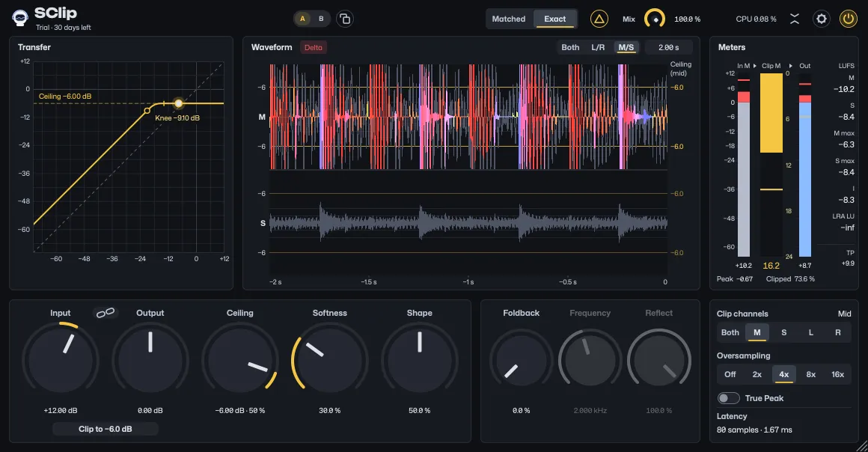
Task: Click the knee handle on transfer curve
Action: [147, 111]
